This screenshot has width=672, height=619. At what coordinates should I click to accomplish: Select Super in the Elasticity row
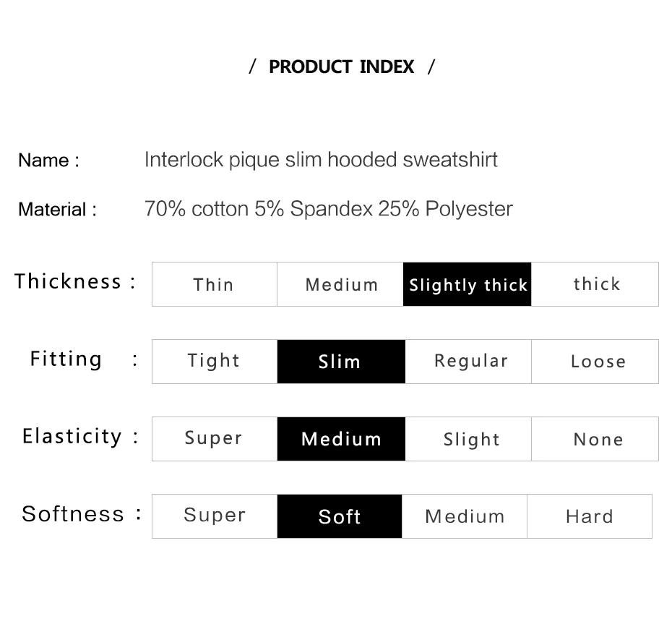point(215,438)
